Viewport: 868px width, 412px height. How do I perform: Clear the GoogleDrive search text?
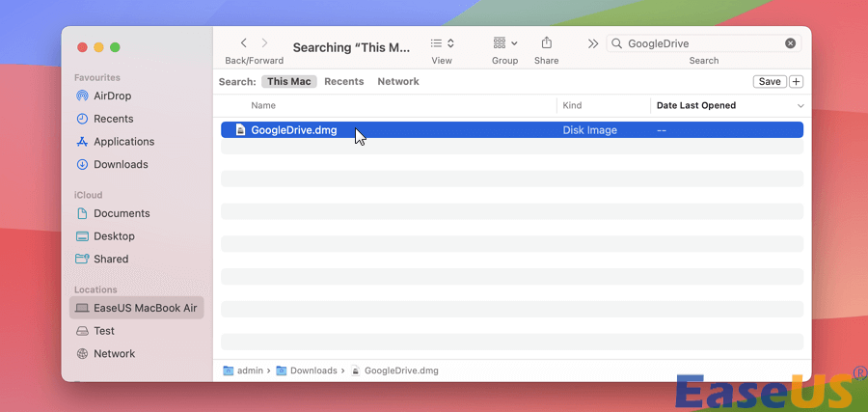791,43
